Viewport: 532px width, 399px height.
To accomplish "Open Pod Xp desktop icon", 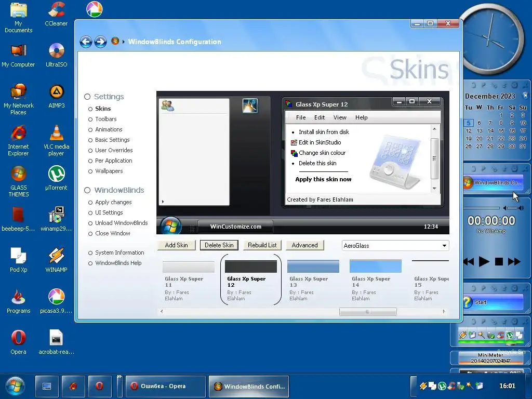I will click(18, 260).
